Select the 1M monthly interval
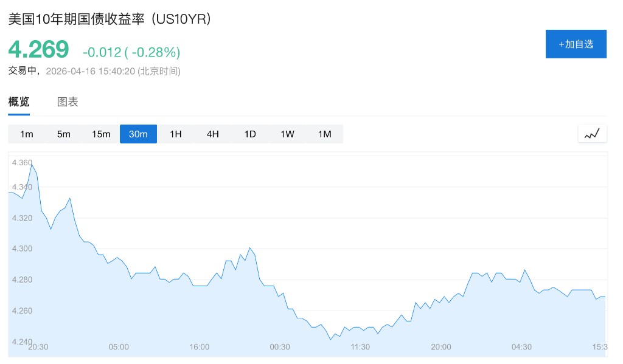The width and height of the screenshot is (623, 364). [x=324, y=134]
